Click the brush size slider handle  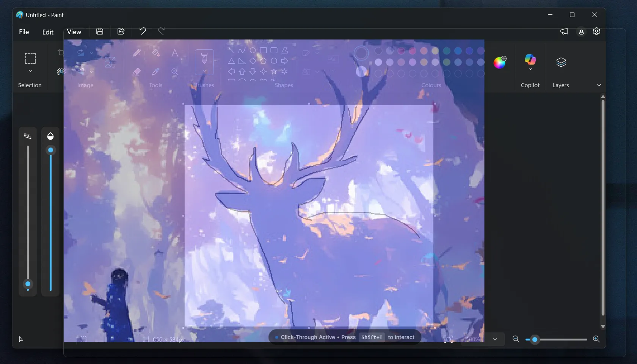[x=28, y=284]
